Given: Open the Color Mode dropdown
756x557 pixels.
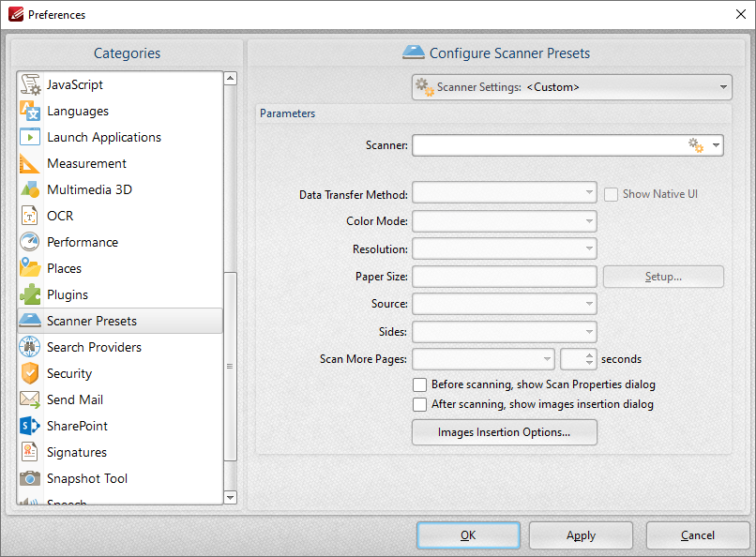Looking at the screenshot, I should tap(505, 221).
